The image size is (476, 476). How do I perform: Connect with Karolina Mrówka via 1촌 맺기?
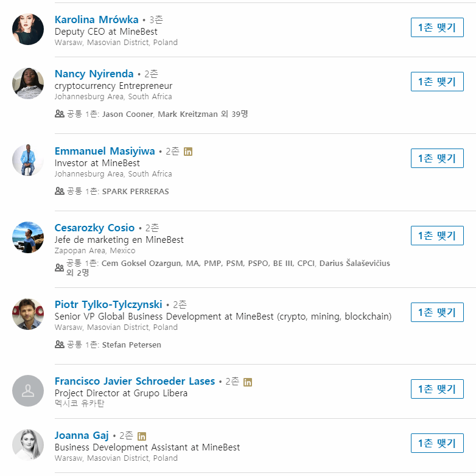tap(437, 27)
